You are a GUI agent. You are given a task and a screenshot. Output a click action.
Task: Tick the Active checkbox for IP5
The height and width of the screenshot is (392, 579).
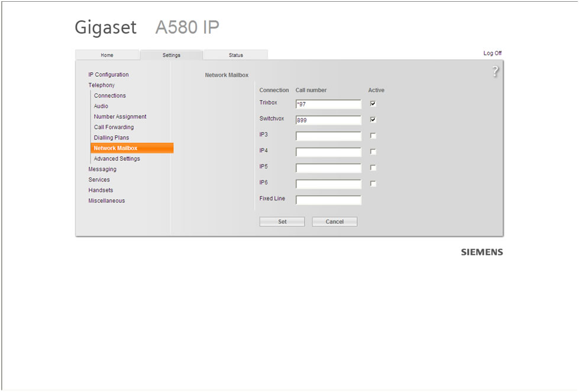pos(373,167)
